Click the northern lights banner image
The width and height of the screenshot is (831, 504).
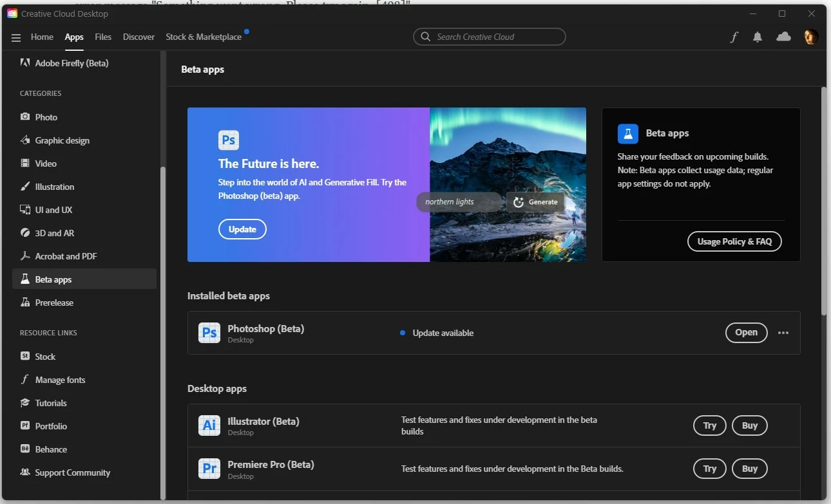508,185
